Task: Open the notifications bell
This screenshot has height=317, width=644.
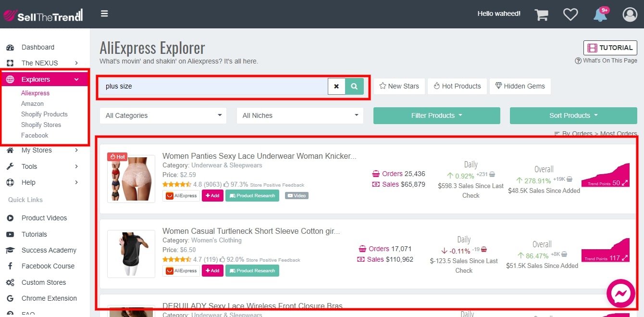Action: (x=600, y=14)
